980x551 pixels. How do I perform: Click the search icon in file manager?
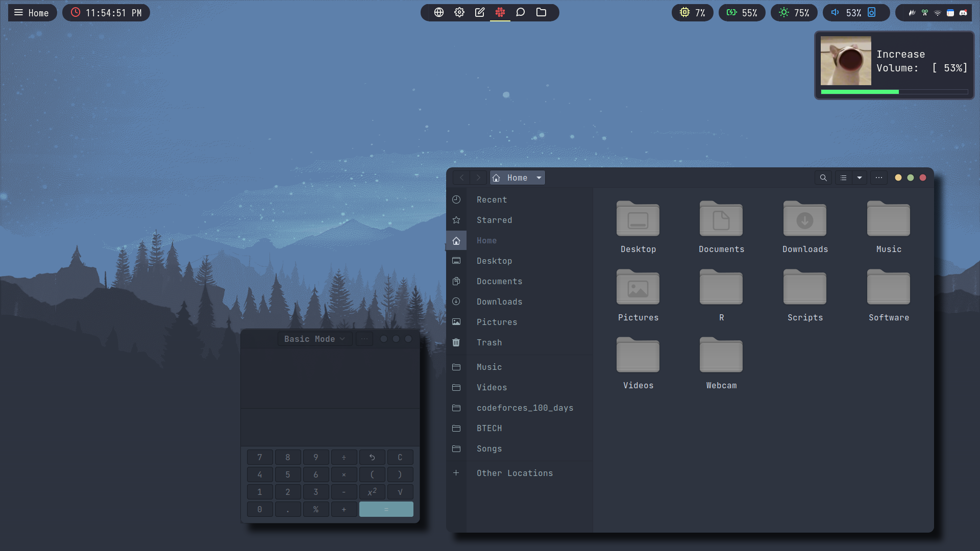coord(823,178)
